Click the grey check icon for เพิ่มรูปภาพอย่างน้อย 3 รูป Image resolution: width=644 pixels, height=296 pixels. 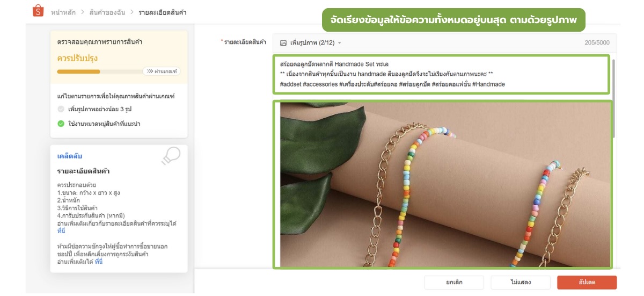[61, 109]
